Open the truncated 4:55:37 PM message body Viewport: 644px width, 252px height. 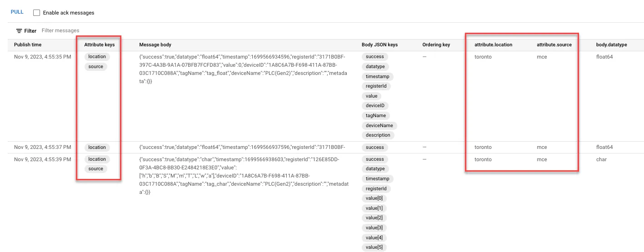coord(242,147)
